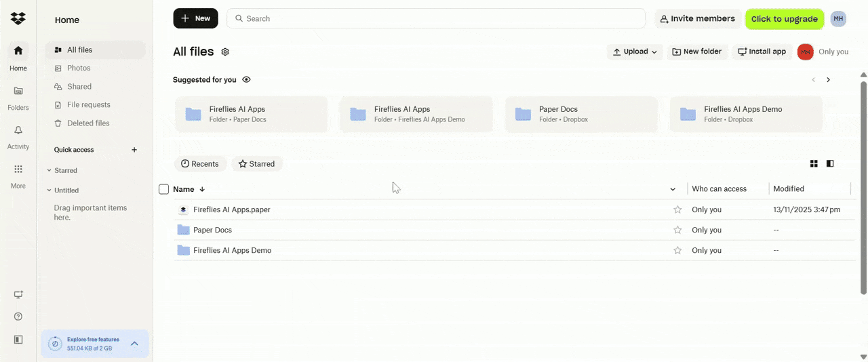Star the Fireflies AI Apps.paper file
Screen dimensions: 868x362
click(x=677, y=209)
